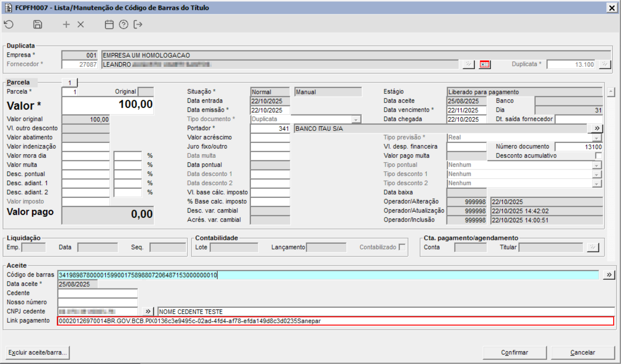Click the Desc. adiant. 2 percent field
621x364 pixels.
click(x=128, y=193)
